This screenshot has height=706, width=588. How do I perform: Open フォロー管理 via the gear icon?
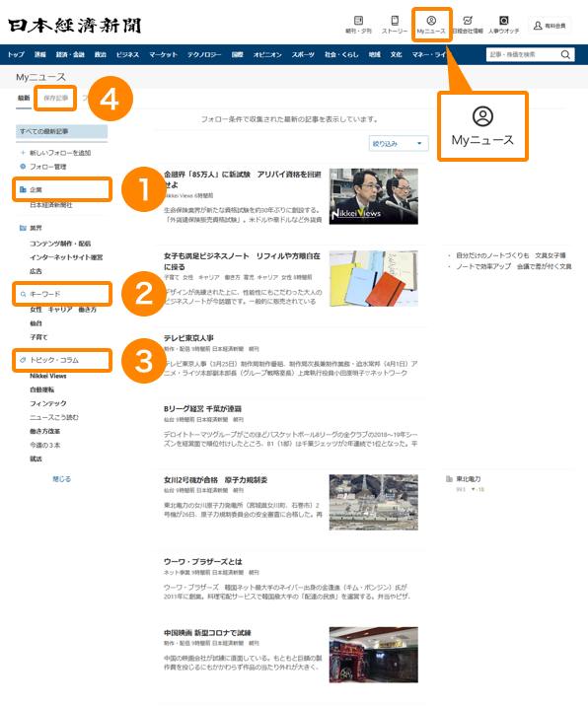point(23,167)
